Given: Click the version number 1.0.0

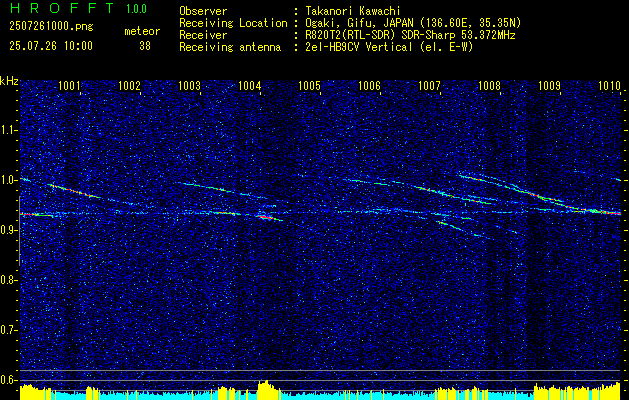Looking at the screenshot, I should tap(136, 8).
